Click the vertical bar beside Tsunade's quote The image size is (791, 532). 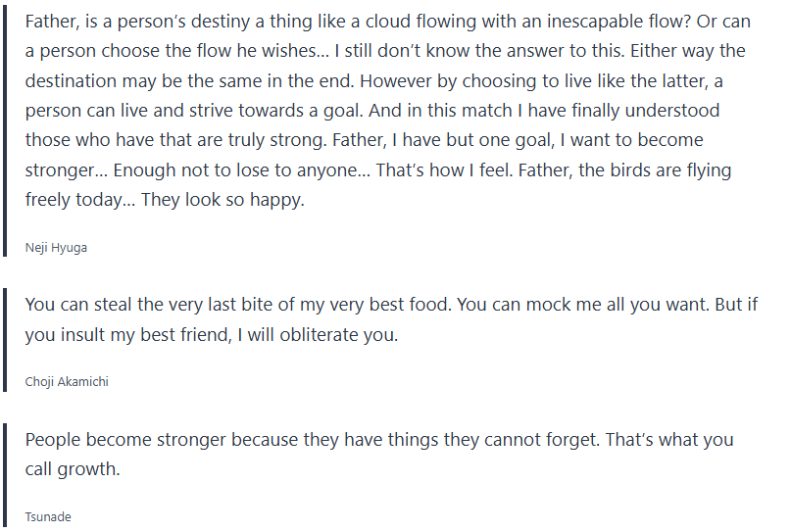[6, 475]
